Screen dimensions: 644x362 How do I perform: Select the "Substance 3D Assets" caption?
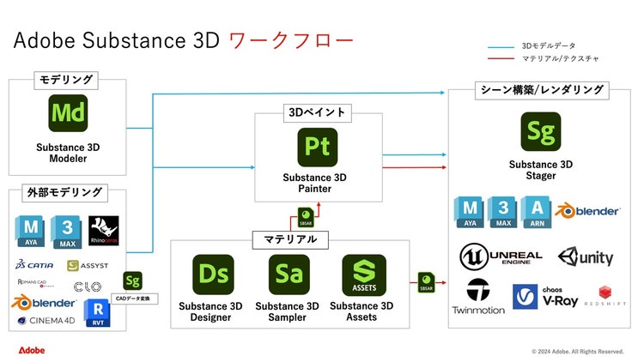click(x=361, y=311)
